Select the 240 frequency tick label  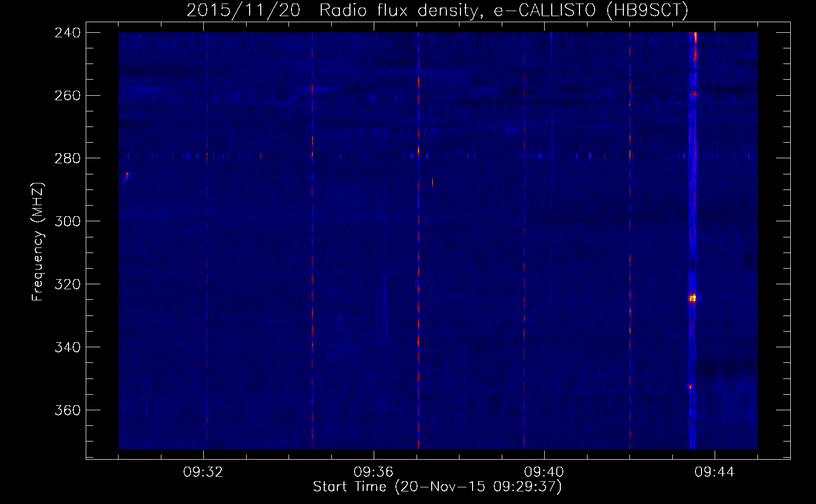pos(67,33)
